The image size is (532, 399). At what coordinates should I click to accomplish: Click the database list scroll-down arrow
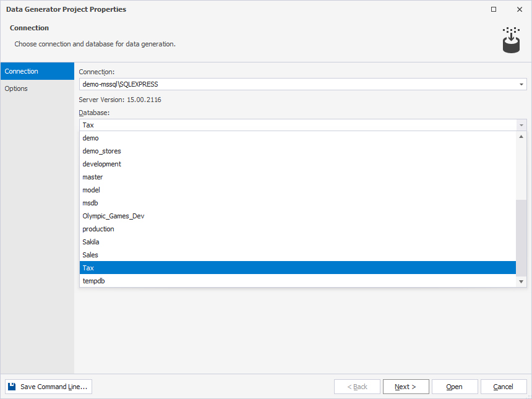coord(521,281)
